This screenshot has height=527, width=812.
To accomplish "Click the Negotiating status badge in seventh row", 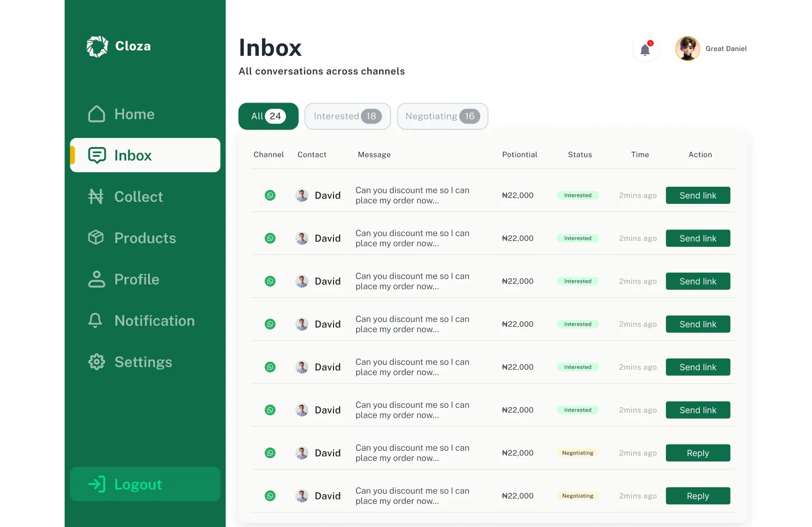I will click(577, 453).
